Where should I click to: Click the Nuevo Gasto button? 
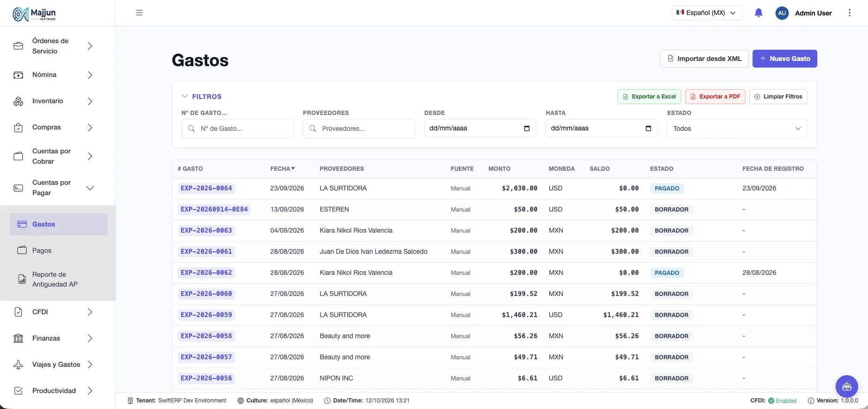click(784, 59)
